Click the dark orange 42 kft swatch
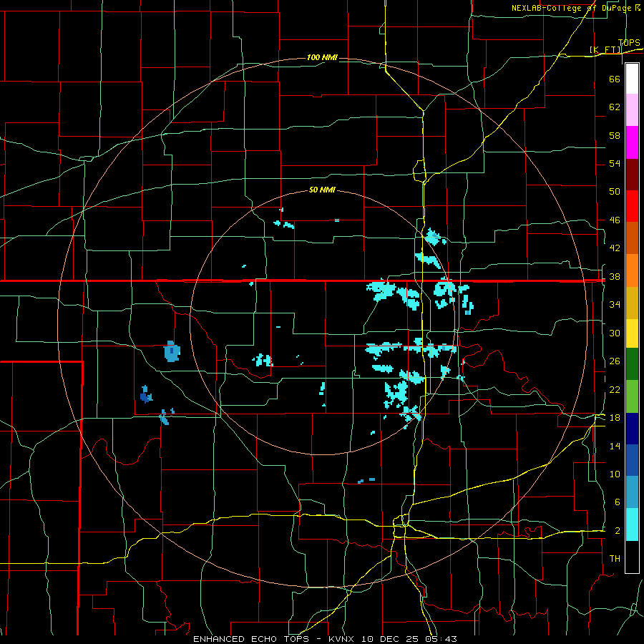Image resolution: width=644 pixels, height=644 pixels. click(x=632, y=238)
